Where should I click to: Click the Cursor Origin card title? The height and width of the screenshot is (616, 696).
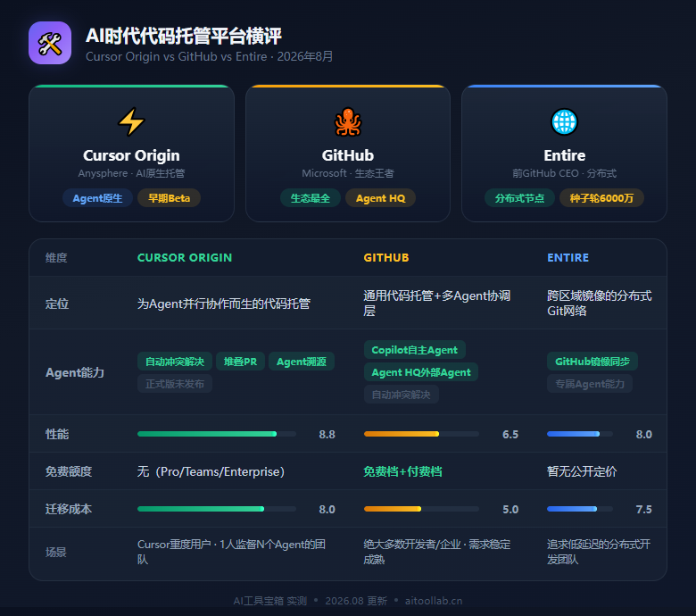click(131, 155)
